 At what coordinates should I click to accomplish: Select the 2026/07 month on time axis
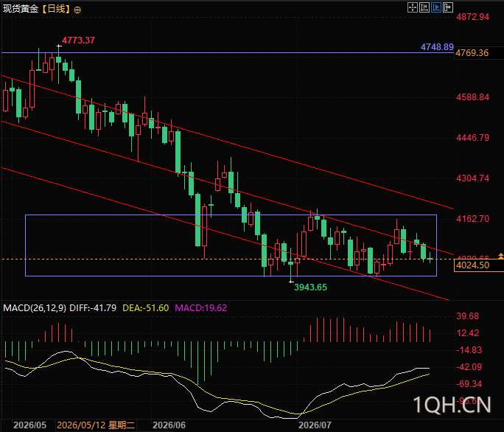(315, 425)
